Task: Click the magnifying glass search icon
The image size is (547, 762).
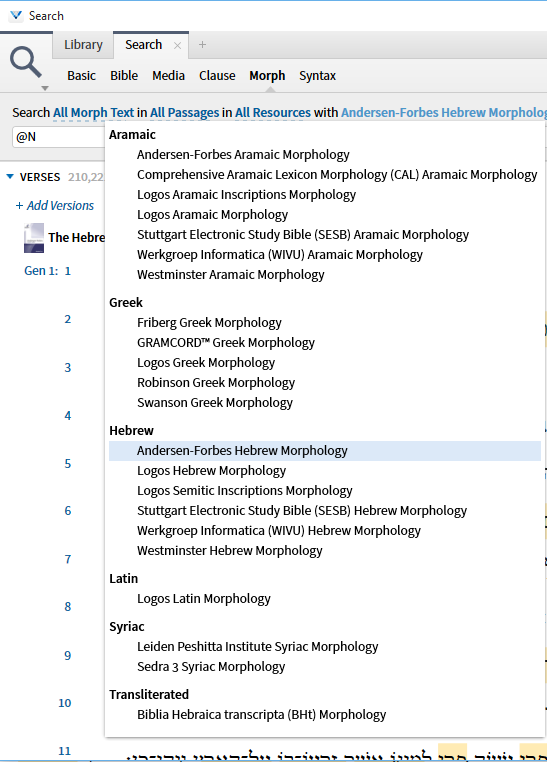Action: click(25, 62)
